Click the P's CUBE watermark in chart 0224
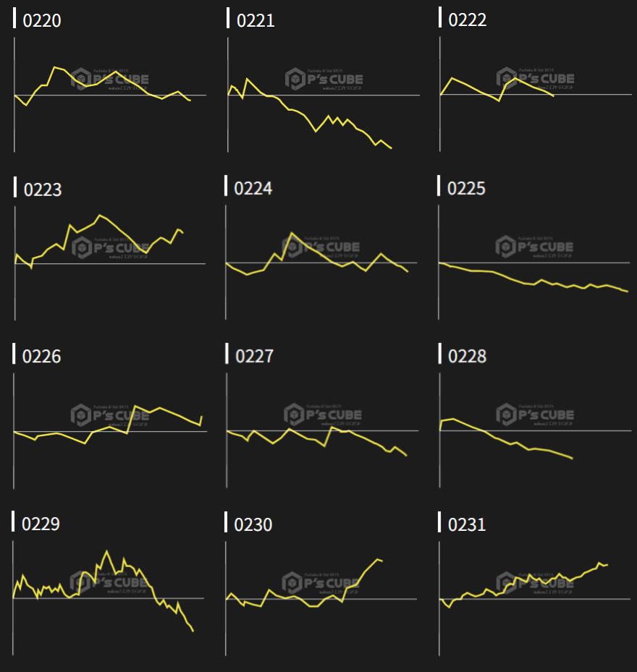Viewport: 637px width, 672px height. pyautogui.click(x=324, y=247)
